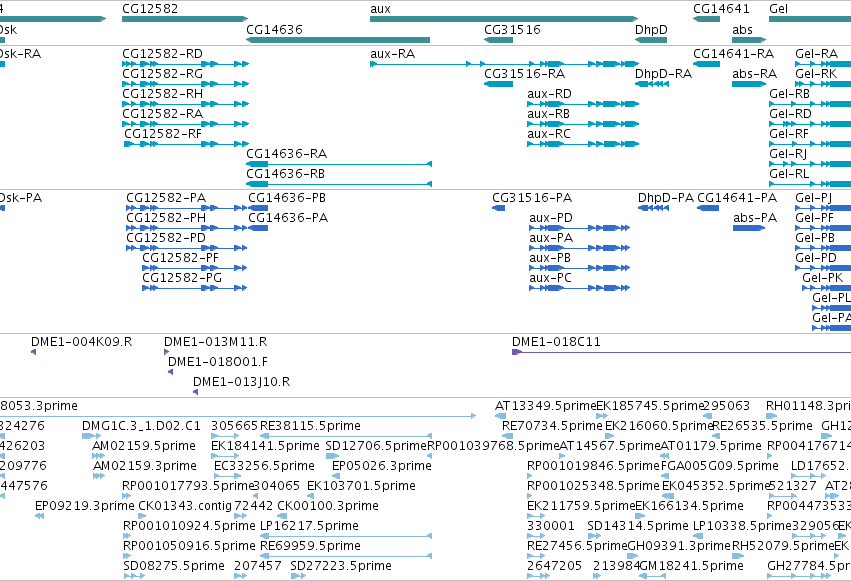
Task: Select EST RE38115.5prime
Action: (346, 436)
